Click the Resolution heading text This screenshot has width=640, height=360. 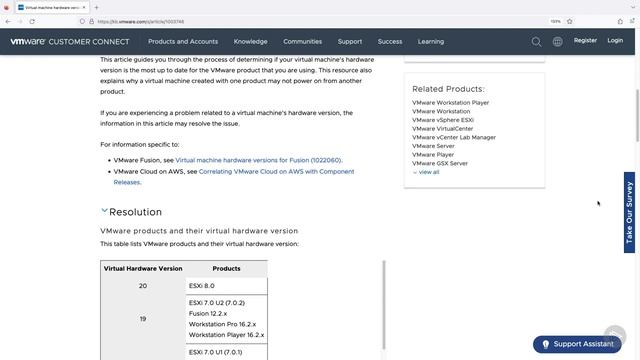[135, 212]
